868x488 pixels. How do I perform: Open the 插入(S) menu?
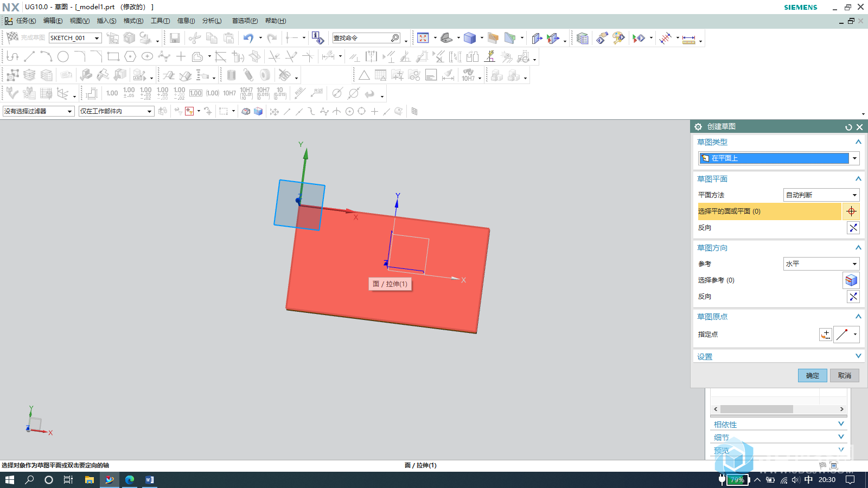[x=106, y=21]
